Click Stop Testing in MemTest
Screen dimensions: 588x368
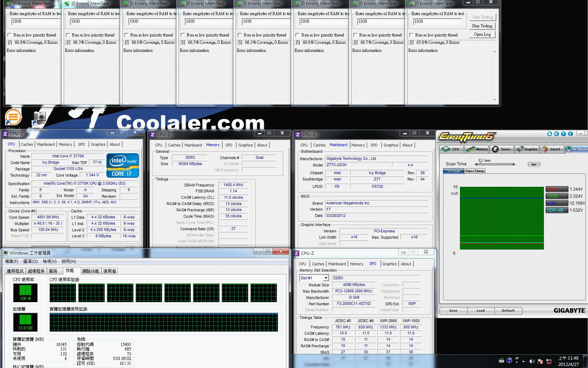[x=482, y=26]
